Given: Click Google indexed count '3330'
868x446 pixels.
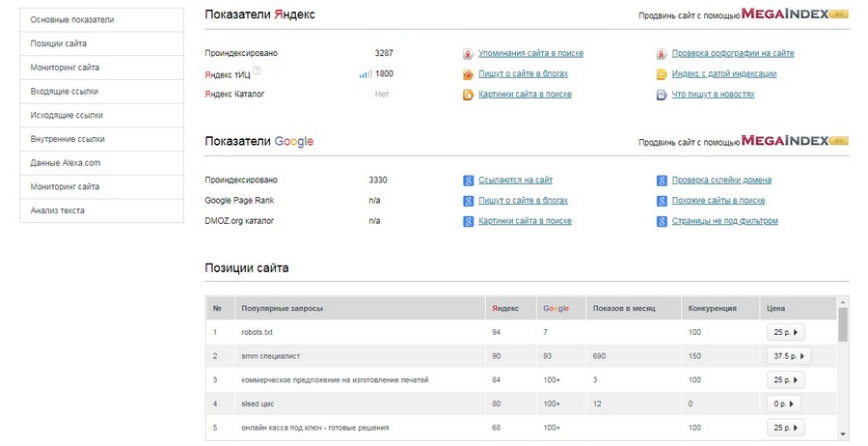Looking at the screenshot, I should (378, 181).
